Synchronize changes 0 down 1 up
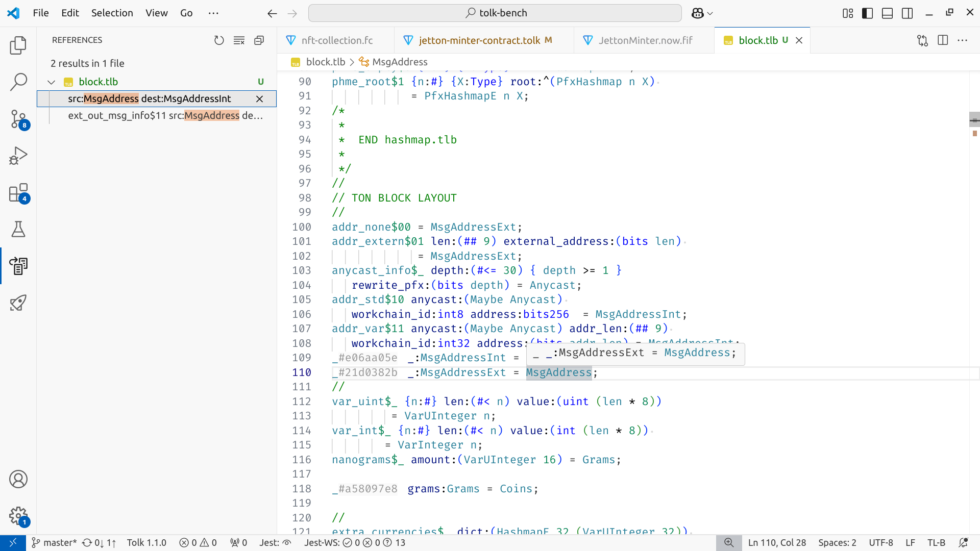Screen dimensions: 980x551 click(x=99, y=543)
